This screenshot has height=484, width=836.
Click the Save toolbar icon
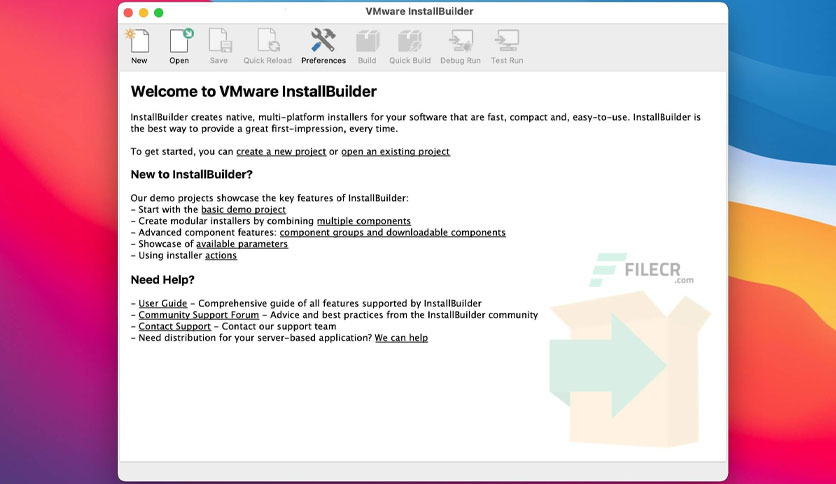tap(219, 46)
